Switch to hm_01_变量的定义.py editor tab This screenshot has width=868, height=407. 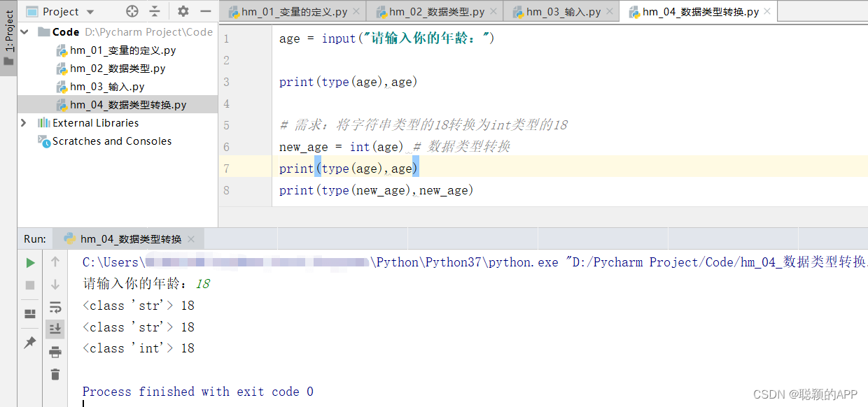click(294, 11)
